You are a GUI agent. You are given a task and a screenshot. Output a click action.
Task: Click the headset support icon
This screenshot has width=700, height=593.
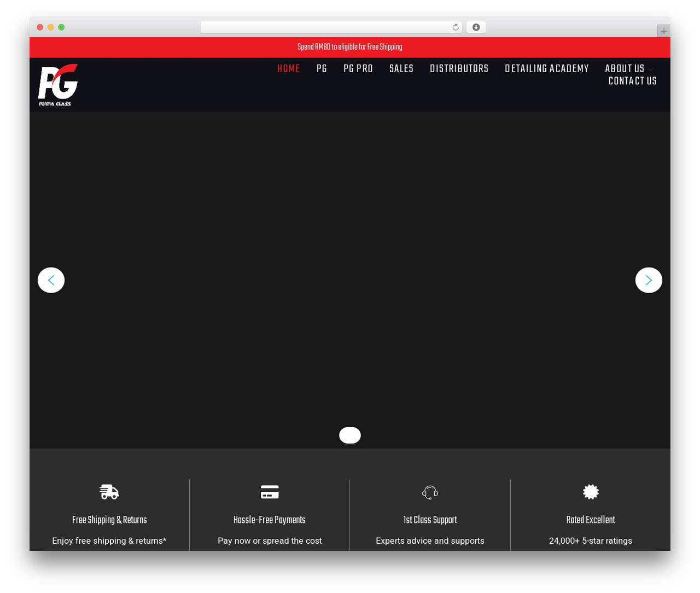tap(430, 492)
